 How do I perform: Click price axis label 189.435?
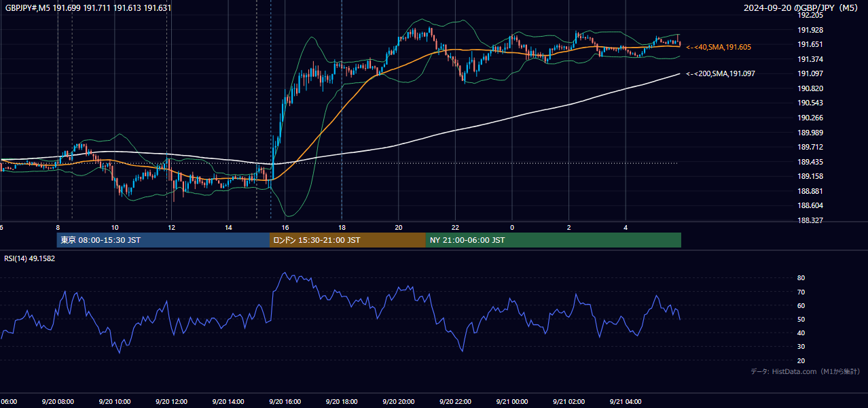point(810,162)
